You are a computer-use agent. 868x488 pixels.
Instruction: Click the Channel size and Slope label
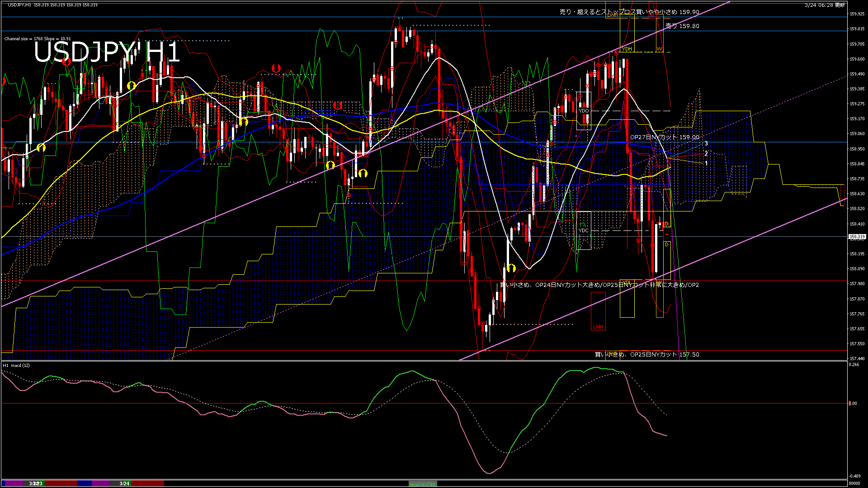(38, 39)
